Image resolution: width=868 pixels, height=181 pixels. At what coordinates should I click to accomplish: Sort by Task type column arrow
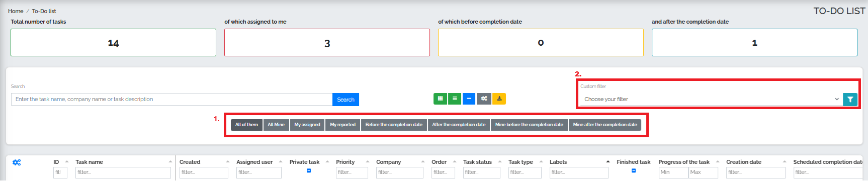pyautogui.click(x=541, y=162)
